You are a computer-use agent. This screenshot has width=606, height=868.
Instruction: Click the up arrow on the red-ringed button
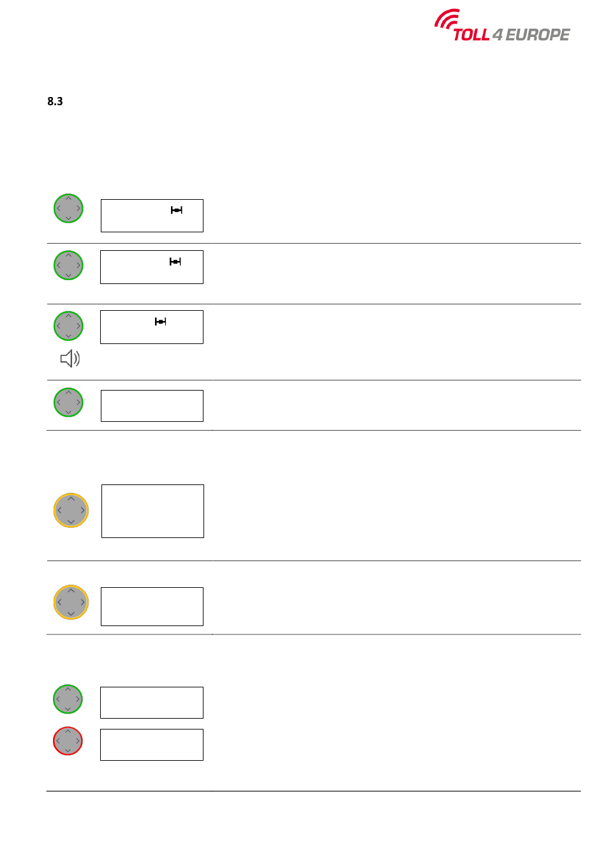pyautogui.click(x=68, y=731)
